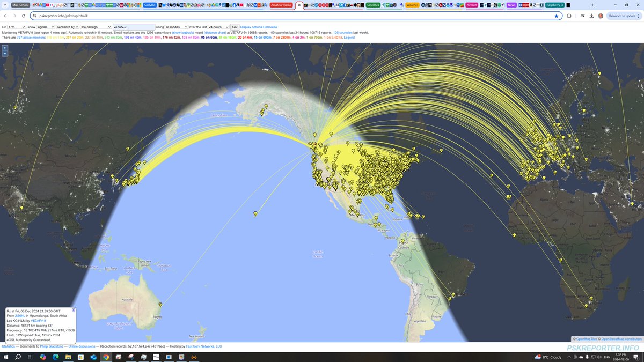
Task: Click the OpenStreetMap contributors link
Action: [x=621, y=339]
